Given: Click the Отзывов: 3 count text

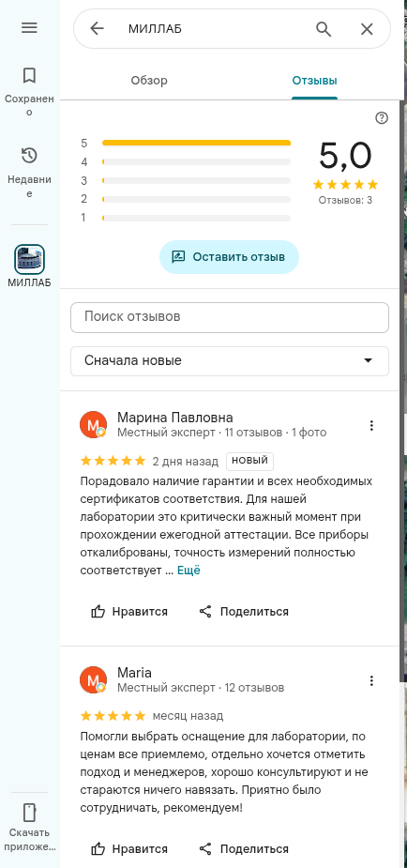Looking at the screenshot, I should tap(345, 201).
